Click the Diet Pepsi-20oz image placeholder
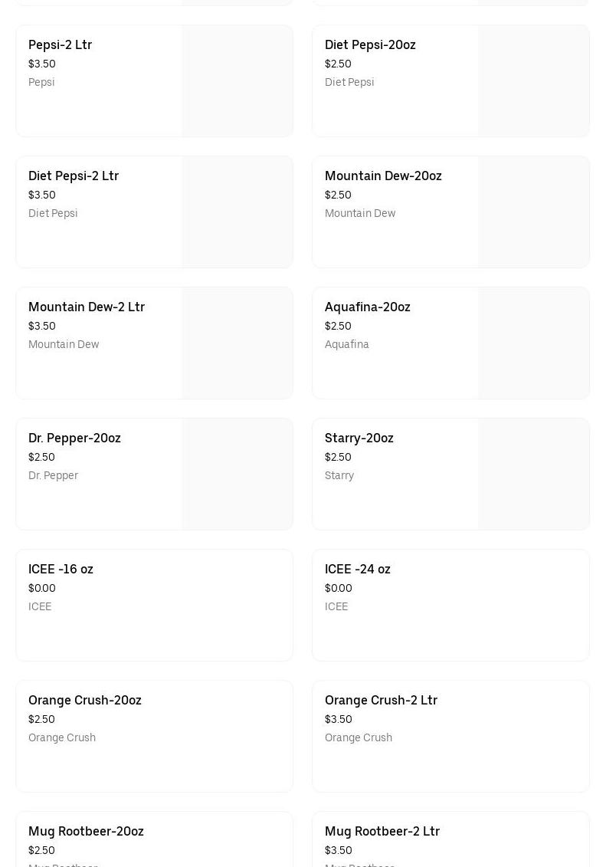This screenshot has width=616, height=867. pyautogui.click(x=534, y=81)
